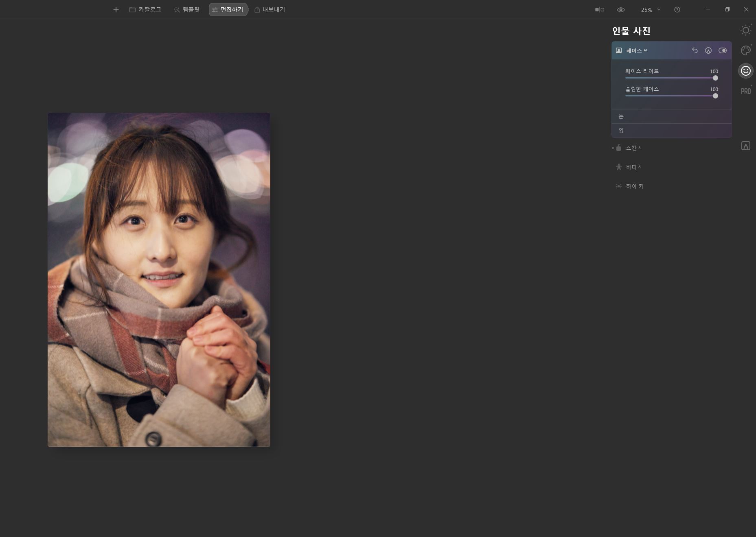The height and width of the screenshot is (537, 756).
Task: Expand the 눈 section
Action: tap(672, 116)
